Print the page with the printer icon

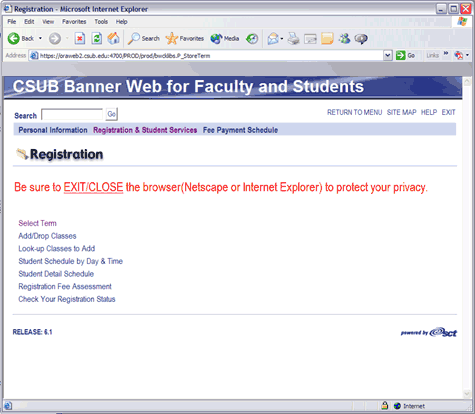[x=293, y=39]
